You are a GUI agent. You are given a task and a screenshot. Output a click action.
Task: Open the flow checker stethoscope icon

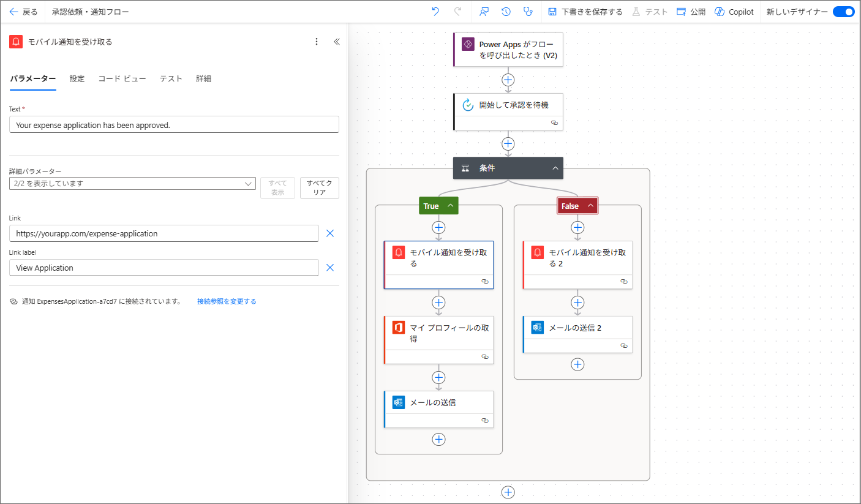(528, 12)
